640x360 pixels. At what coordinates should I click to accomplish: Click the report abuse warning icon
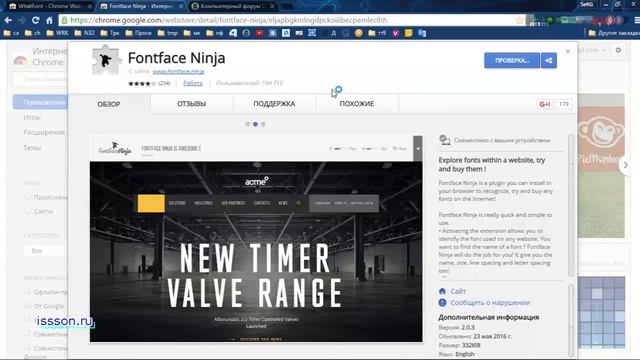(442, 302)
